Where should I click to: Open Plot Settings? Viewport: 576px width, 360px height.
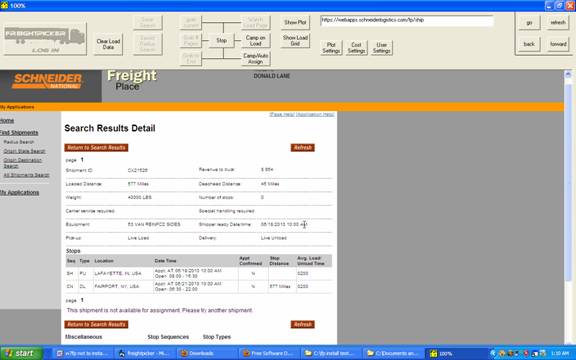331,48
